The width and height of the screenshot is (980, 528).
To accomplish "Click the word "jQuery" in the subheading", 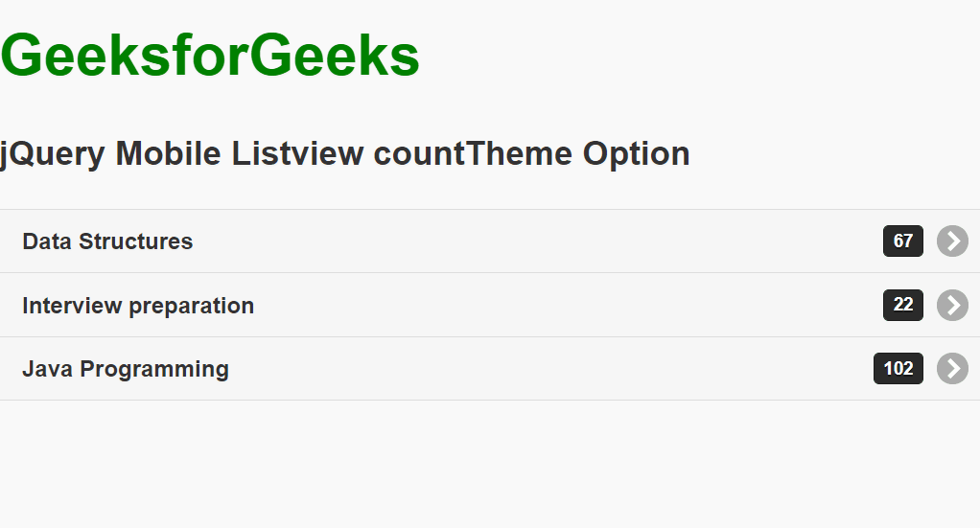I will tap(53, 153).
